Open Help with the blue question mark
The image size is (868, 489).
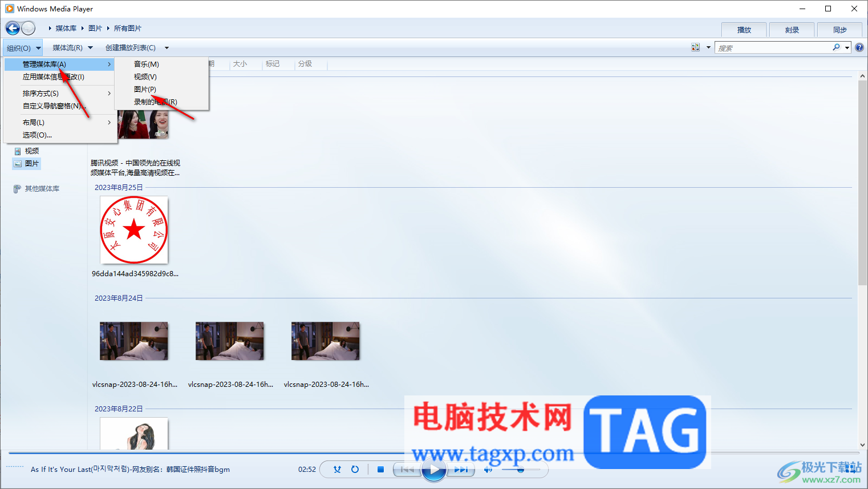pos(859,47)
